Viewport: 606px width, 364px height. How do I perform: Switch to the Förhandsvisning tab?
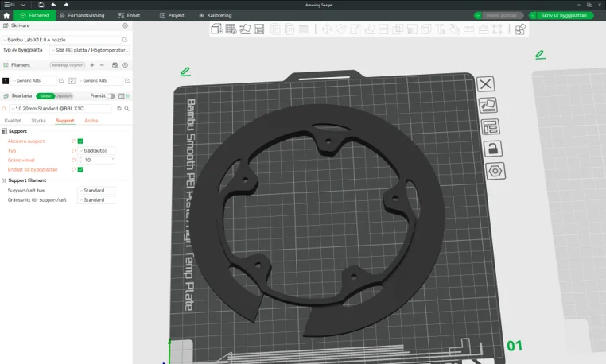click(84, 15)
